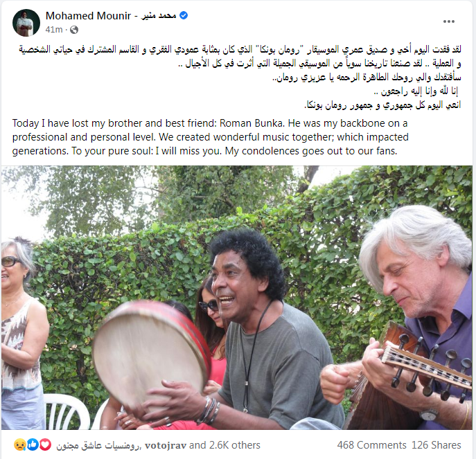This screenshot has height=459, width=476.
Task: Open the post photo of musicians
Action: coord(237,298)
